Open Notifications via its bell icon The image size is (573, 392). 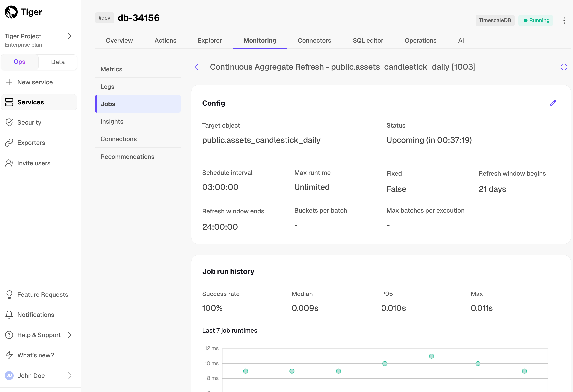coord(9,315)
